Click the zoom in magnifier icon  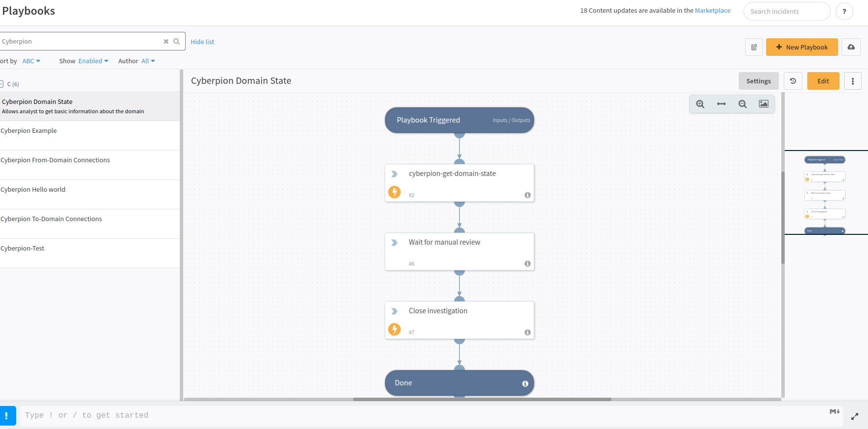click(x=700, y=104)
